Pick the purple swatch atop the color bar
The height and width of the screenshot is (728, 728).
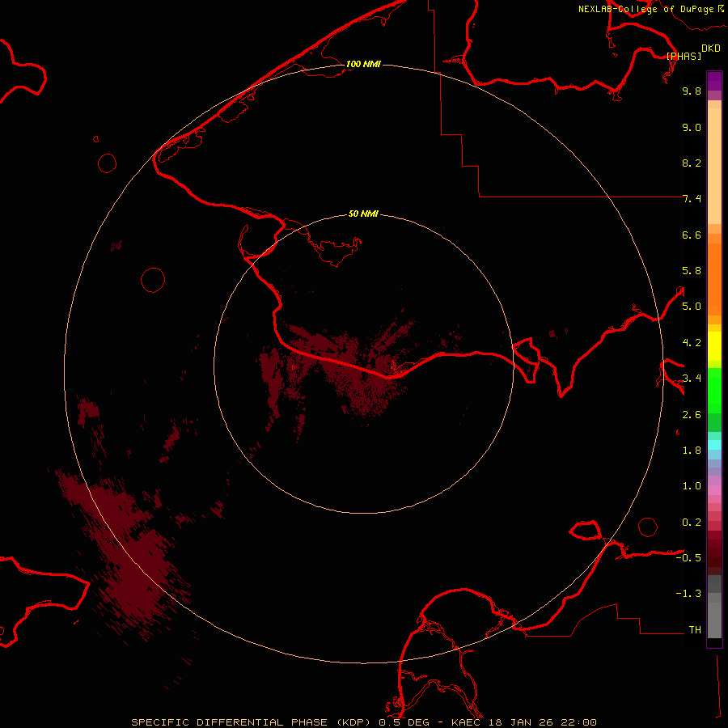click(x=714, y=81)
